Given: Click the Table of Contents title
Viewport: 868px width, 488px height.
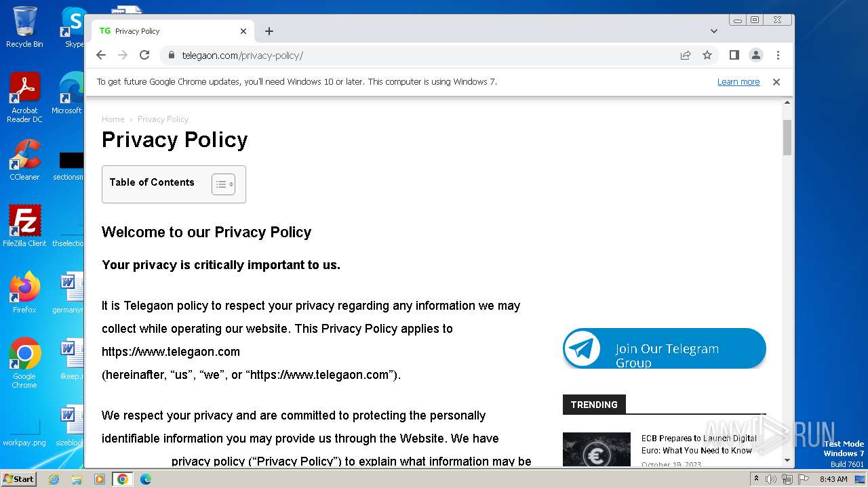Looking at the screenshot, I should (x=152, y=182).
